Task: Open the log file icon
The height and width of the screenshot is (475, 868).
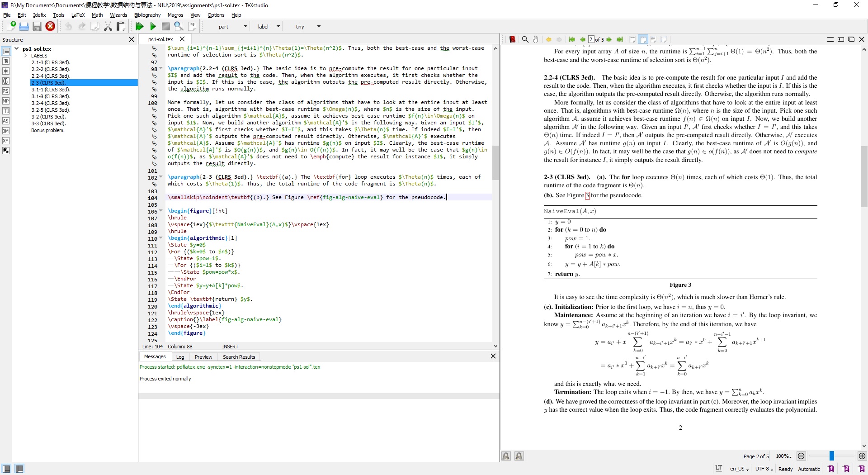Action: 192,26
